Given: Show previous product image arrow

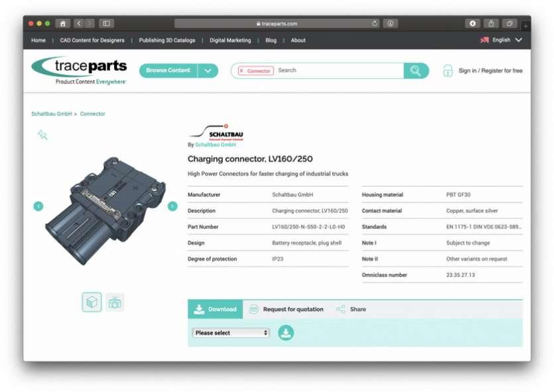Looking at the screenshot, I should pyautogui.click(x=38, y=206).
